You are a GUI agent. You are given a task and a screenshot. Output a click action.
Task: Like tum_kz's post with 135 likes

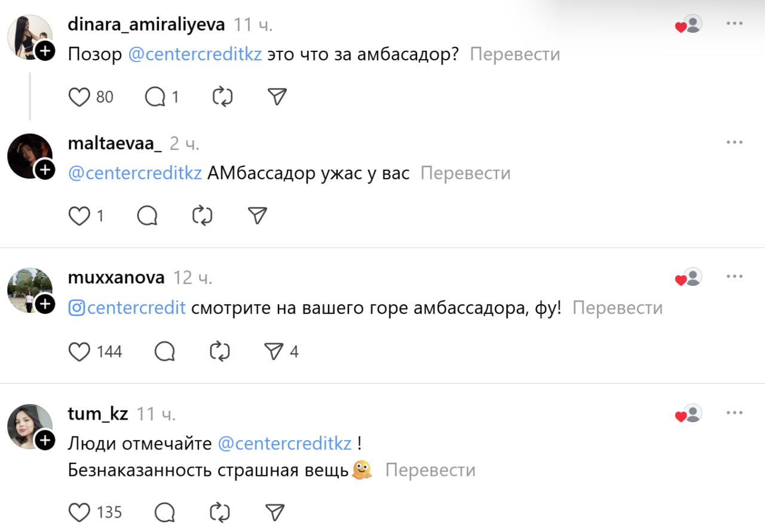(79, 512)
